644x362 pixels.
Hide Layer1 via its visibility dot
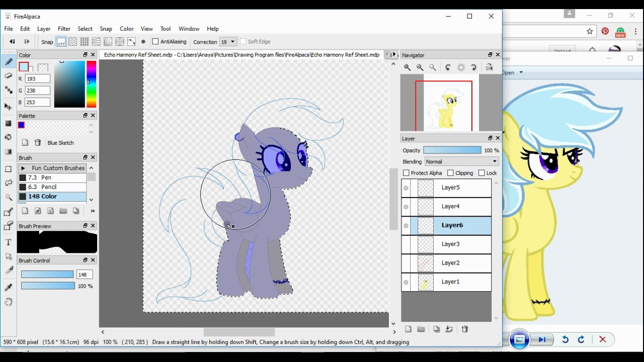406,283
